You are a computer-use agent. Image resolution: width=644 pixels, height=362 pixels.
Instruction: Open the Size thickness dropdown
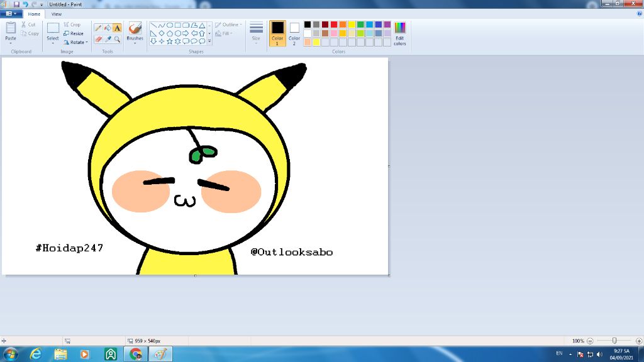(x=256, y=33)
